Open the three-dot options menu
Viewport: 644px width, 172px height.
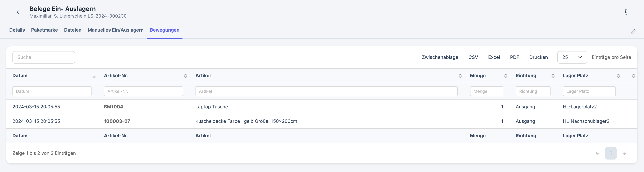coord(626,12)
